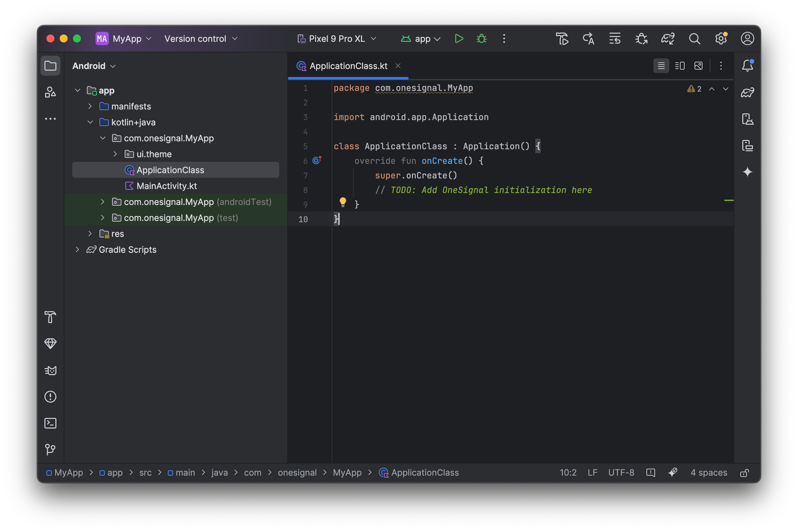Viewport: 798px width, 532px height.
Task: Toggle file read-only lock in status bar
Action: [744, 473]
